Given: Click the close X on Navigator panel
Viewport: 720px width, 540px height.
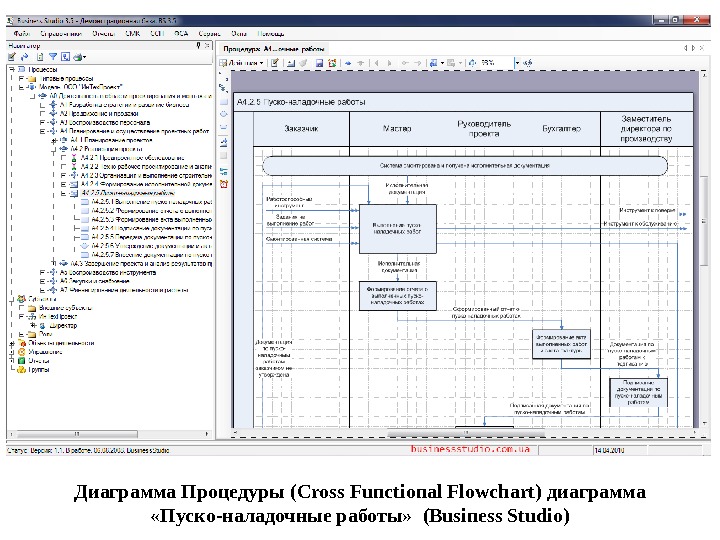Looking at the screenshot, I should (207, 45).
